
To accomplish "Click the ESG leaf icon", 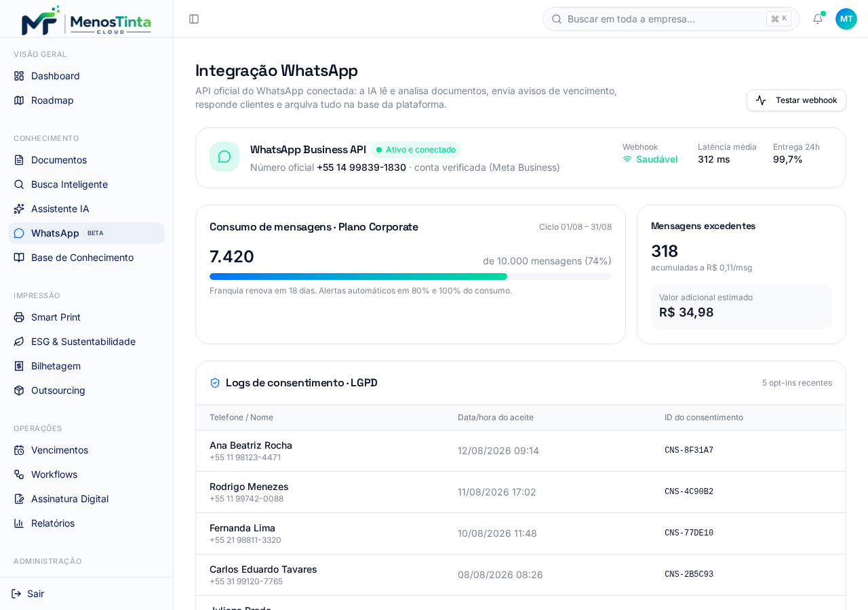I will click(x=19, y=342).
